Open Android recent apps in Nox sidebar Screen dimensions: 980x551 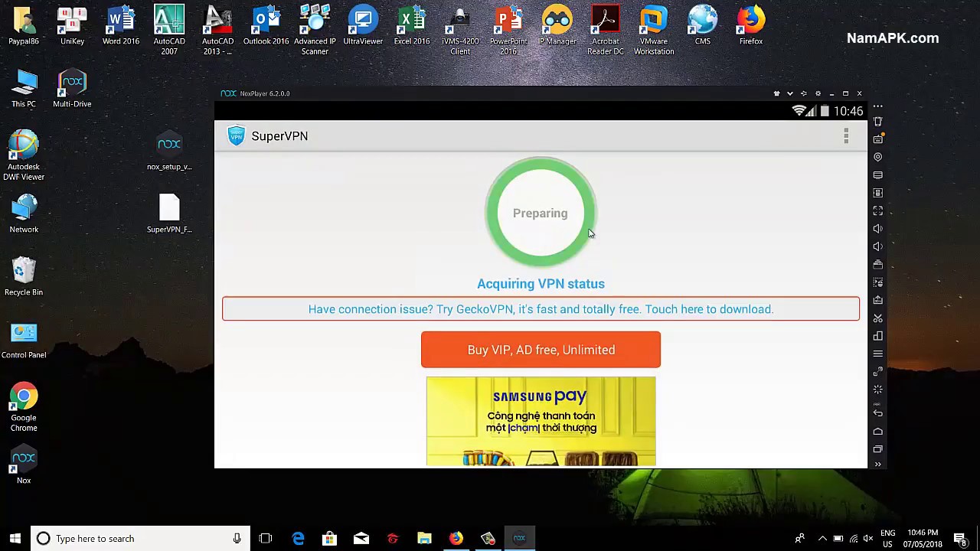coord(878,448)
